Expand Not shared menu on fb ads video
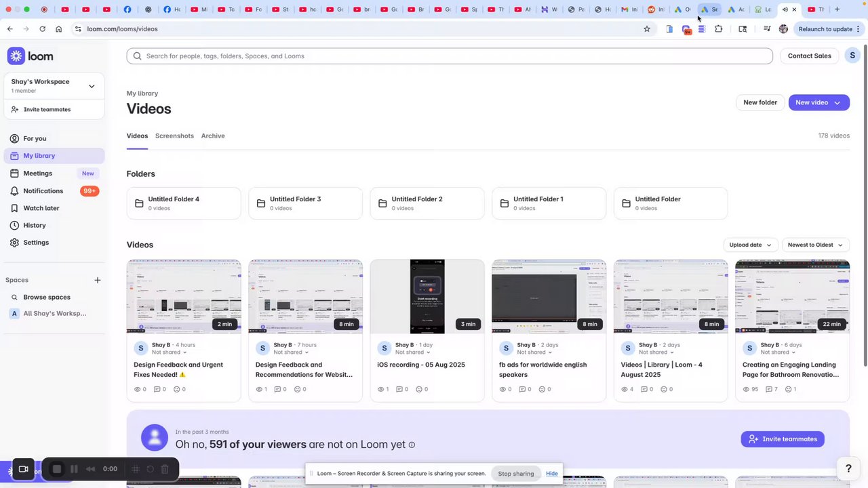The image size is (868, 488). pyautogui.click(x=534, y=352)
